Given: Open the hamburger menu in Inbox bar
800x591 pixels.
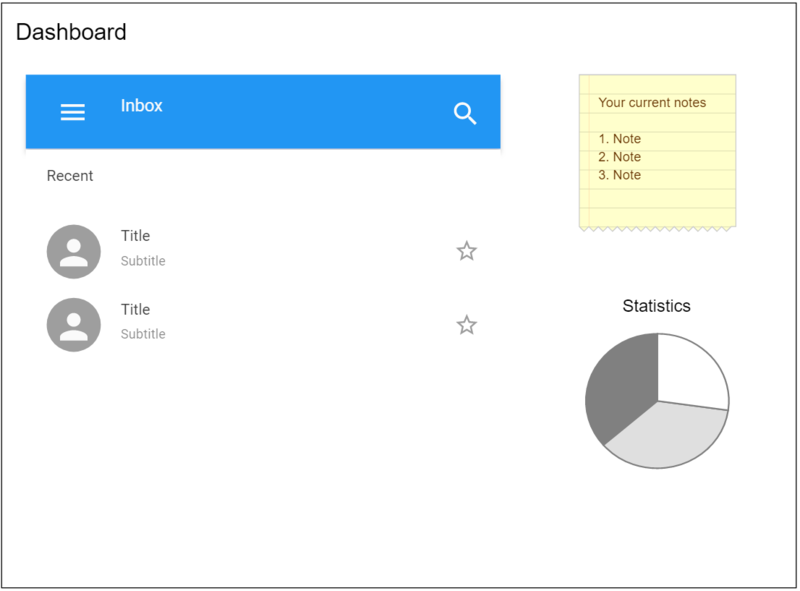Looking at the screenshot, I should [72, 112].
